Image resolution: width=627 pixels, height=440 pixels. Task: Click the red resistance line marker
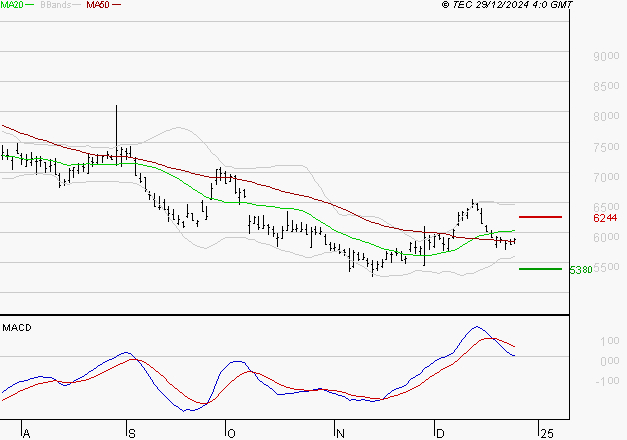[540, 217]
